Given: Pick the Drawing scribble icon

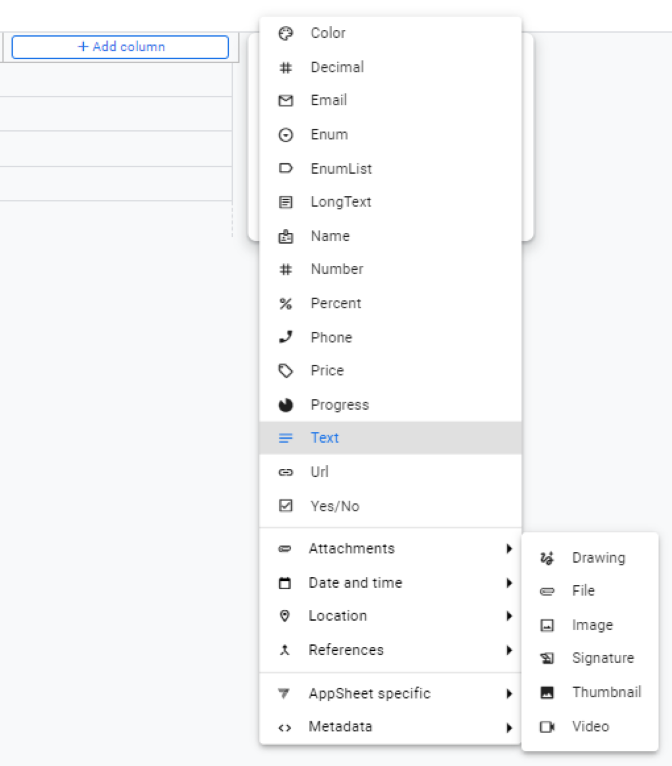Looking at the screenshot, I should (x=547, y=558).
